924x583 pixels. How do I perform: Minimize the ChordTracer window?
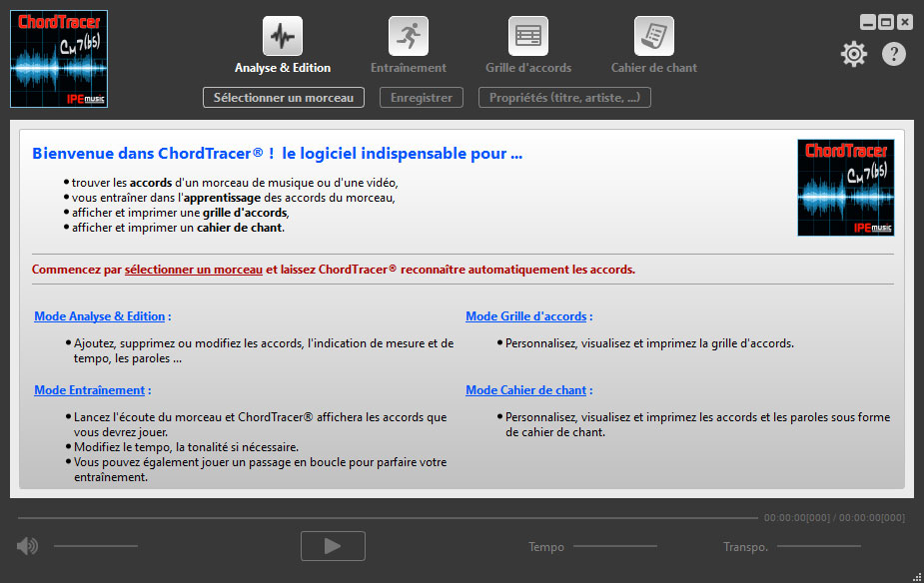pos(867,22)
